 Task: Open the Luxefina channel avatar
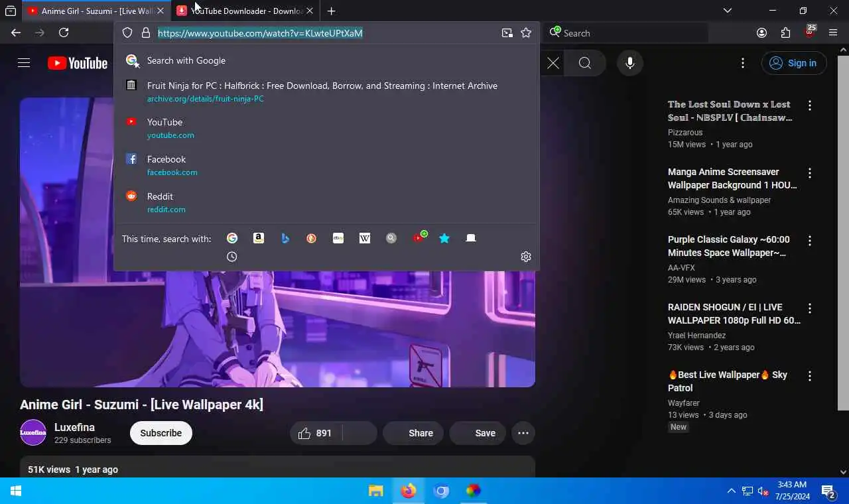pyautogui.click(x=33, y=433)
